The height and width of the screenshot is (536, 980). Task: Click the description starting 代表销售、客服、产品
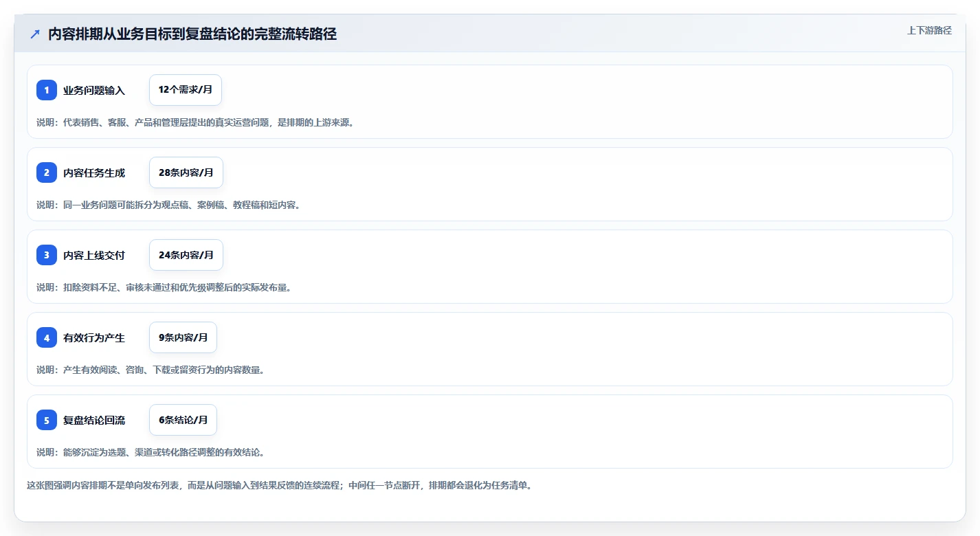pyautogui.click(x=195, y=122)
